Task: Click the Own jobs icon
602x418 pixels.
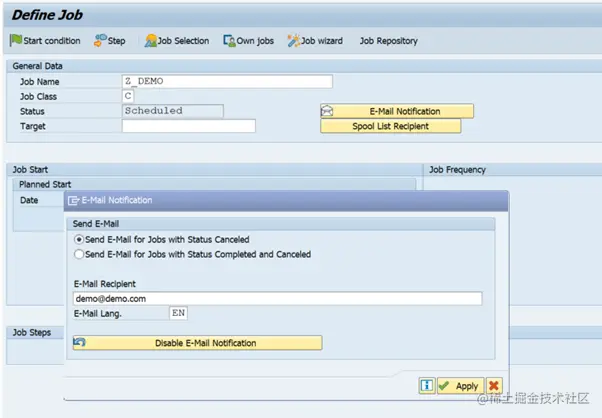Action: pyautogui.click(x=229, y=41)
